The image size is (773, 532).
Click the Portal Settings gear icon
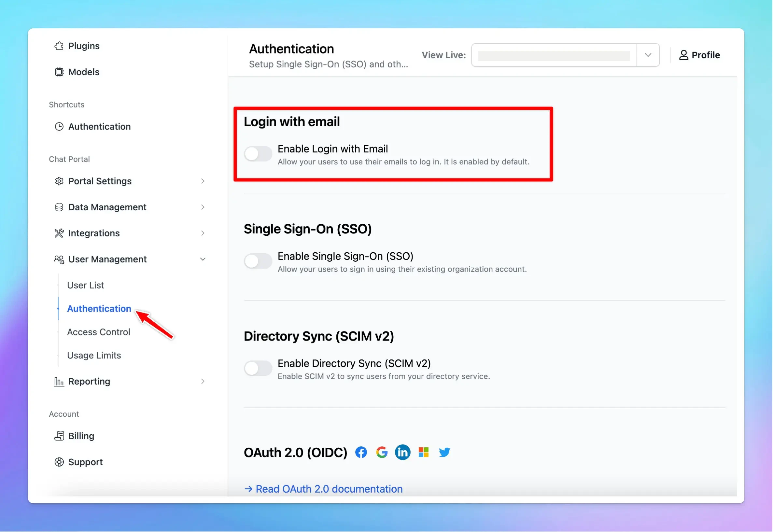[x=59, y=181]
